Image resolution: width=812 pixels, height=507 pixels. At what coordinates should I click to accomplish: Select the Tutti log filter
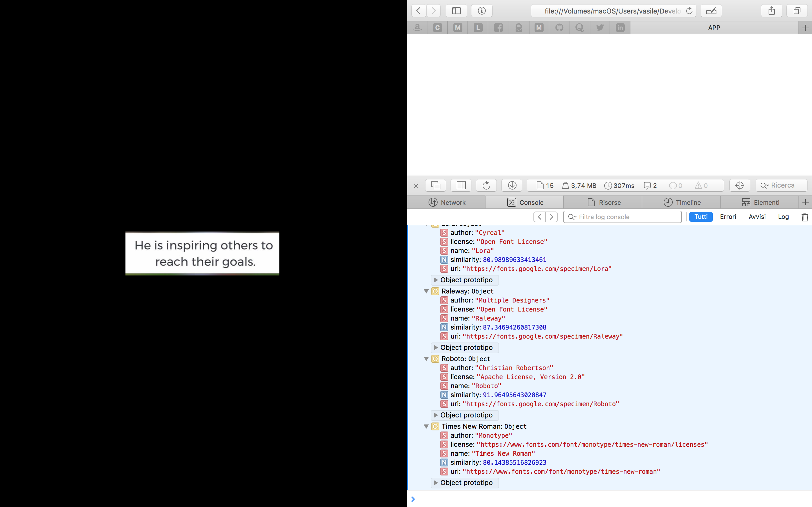click(701, 217)
